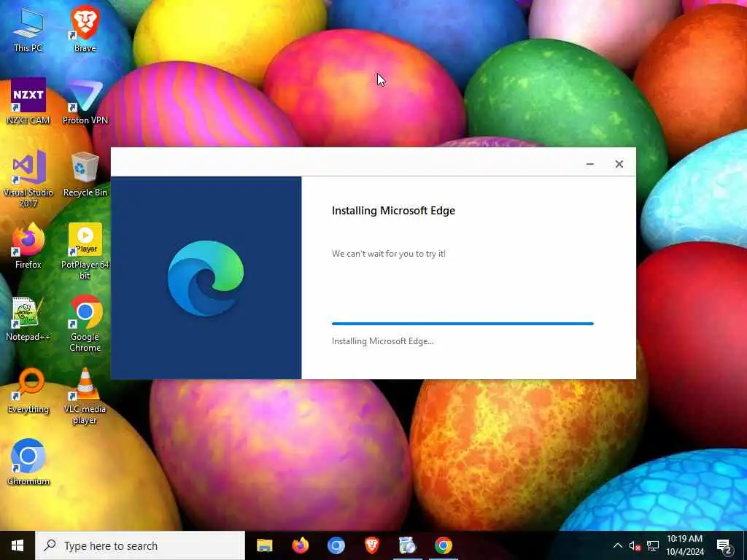The image size is (747, 560).
Task: Open This PC desktop icon
Action: click(x=28, y=29)
